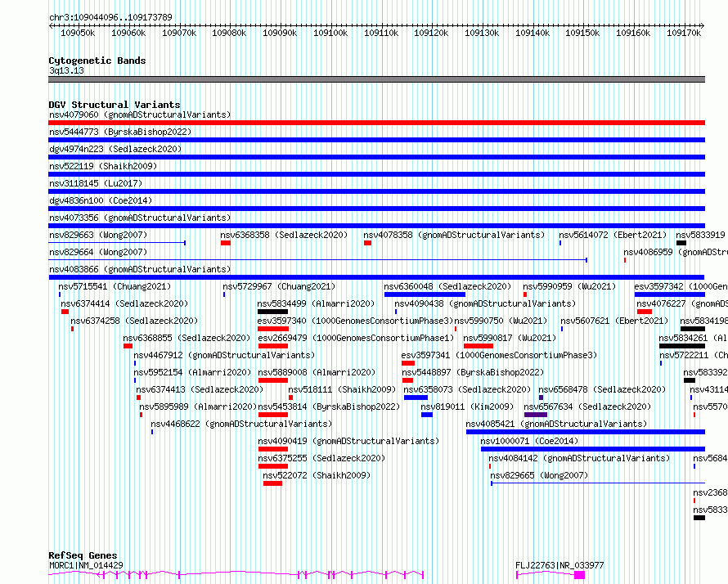Viewport: 728px width, 584px height.
Task: Click nsv5715541 (Chuang2021) variant label
Action: pos(115,286)
